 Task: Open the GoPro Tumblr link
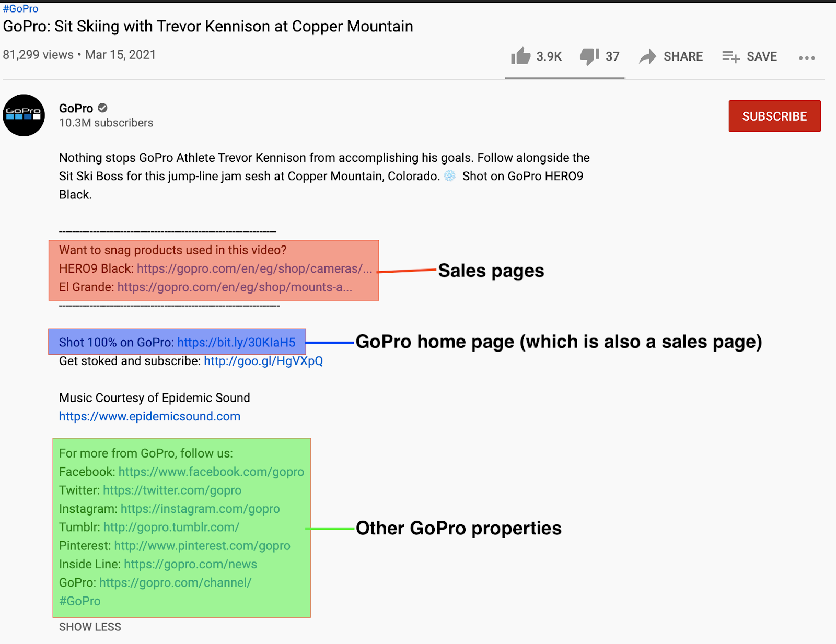point(171,527)
